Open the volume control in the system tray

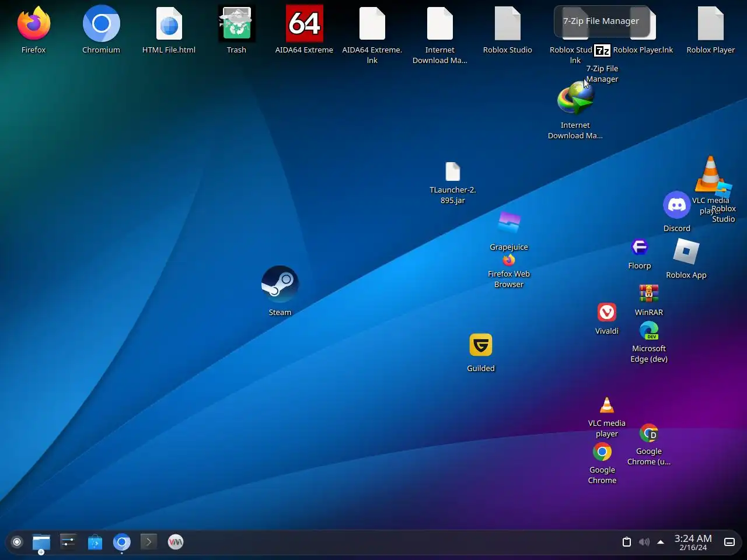644,542
